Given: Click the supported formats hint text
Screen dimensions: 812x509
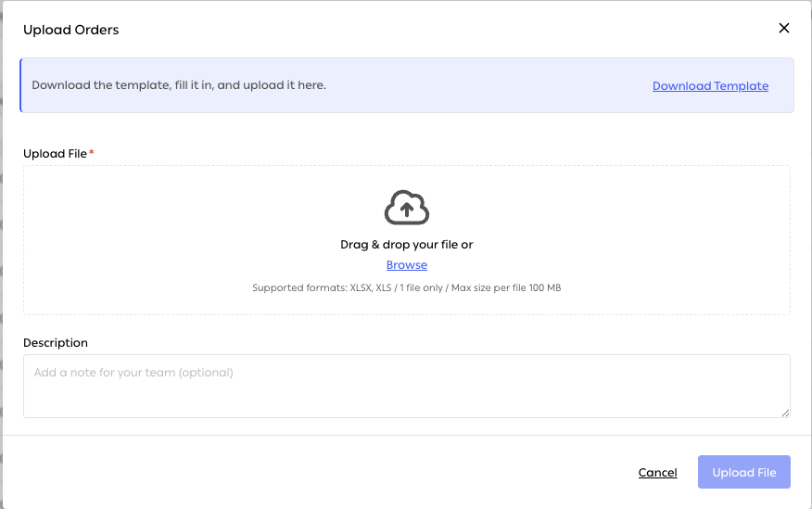Looking at the screenshot, I should click(407, 288).
